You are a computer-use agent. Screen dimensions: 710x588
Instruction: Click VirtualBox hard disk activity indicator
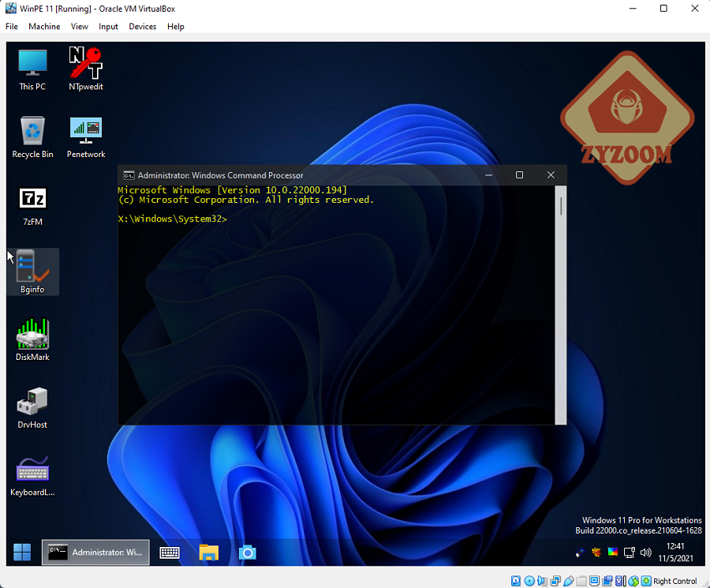point(516,581)
